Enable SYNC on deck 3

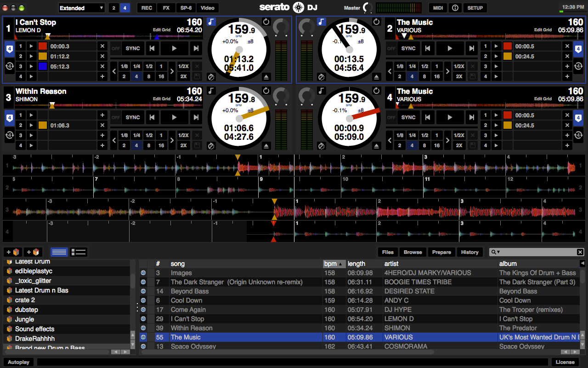(x=133, y=117)
